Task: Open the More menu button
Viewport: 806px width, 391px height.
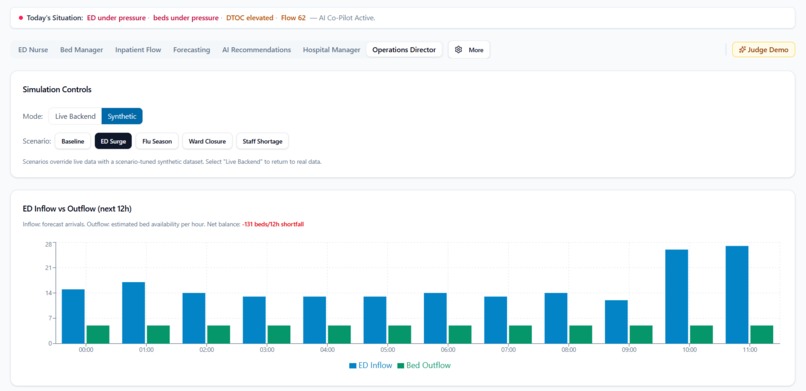Action: [x=469, y=50]
